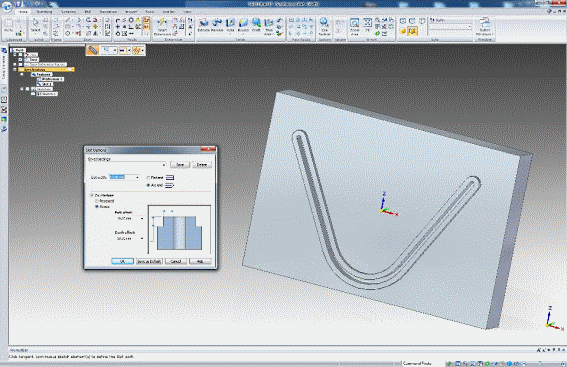Screen dimensions: 567x367
Task: Open the Slot width dropdown
Action: pos(137,177)
